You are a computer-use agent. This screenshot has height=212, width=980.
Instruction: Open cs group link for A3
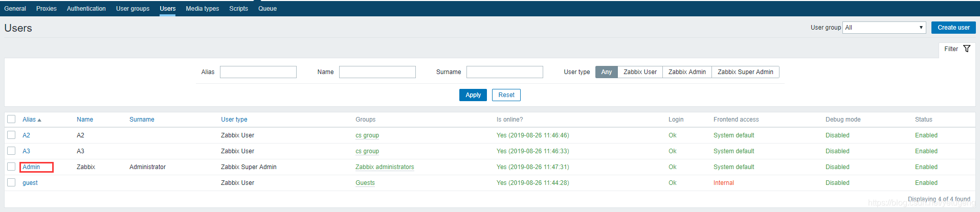point(367,151)
